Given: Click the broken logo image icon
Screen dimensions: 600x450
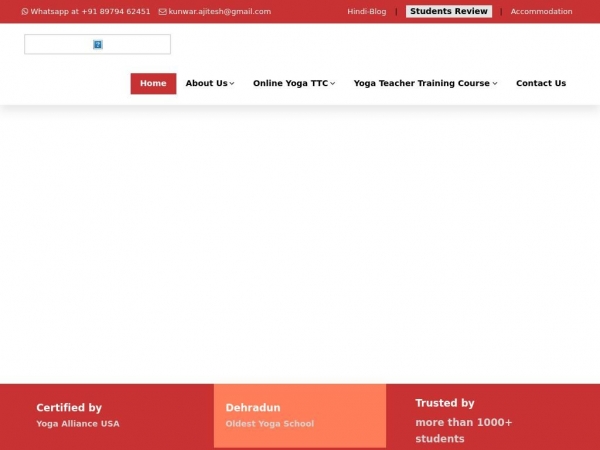Looking at the screenshot, I should [98, 44].
